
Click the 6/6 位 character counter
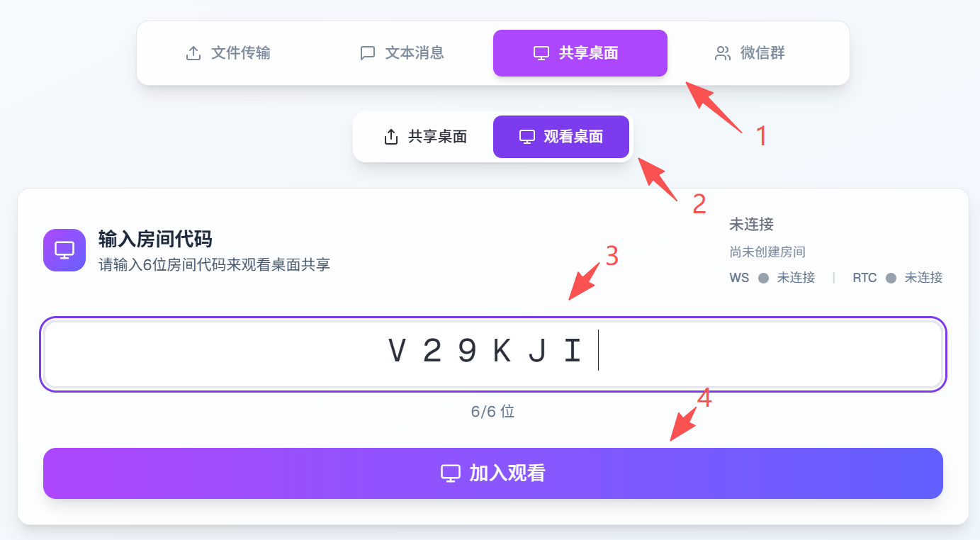(x=492, y=411)
